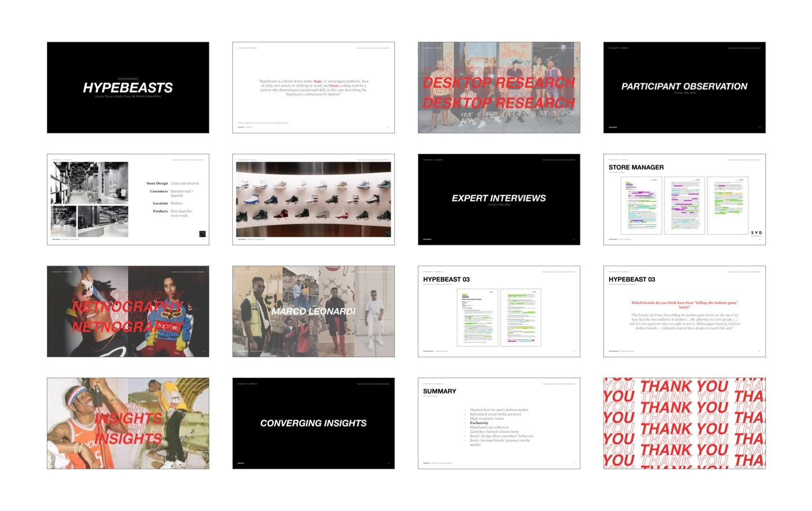Click 'Substantial social media presence' bullet

(x=495, y=414)
